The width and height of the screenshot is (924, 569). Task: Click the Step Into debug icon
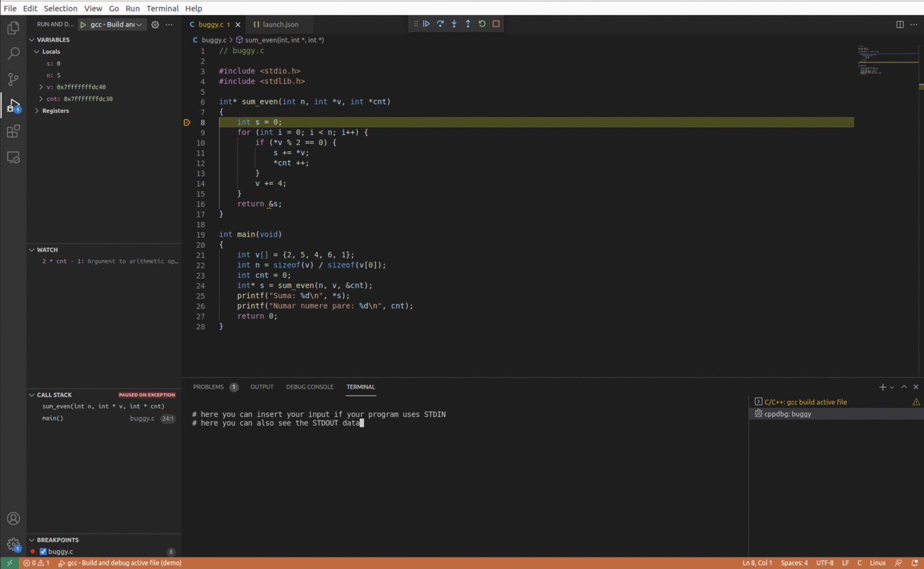(454, 24)
